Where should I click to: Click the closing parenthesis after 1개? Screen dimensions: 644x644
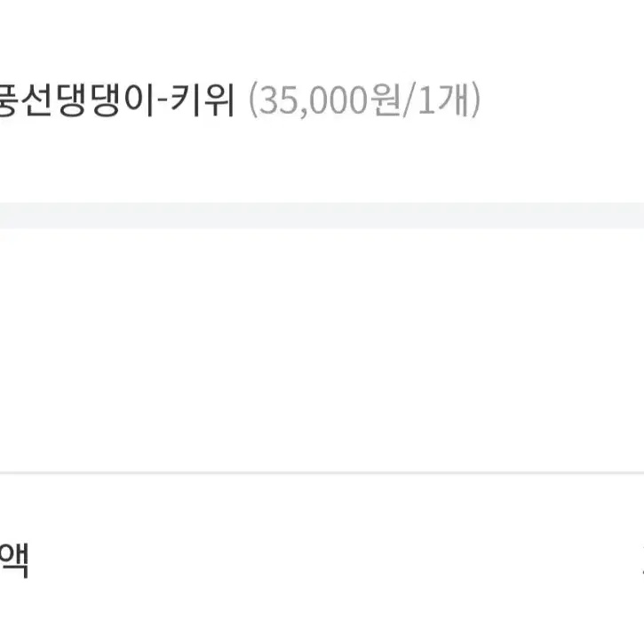475,99
